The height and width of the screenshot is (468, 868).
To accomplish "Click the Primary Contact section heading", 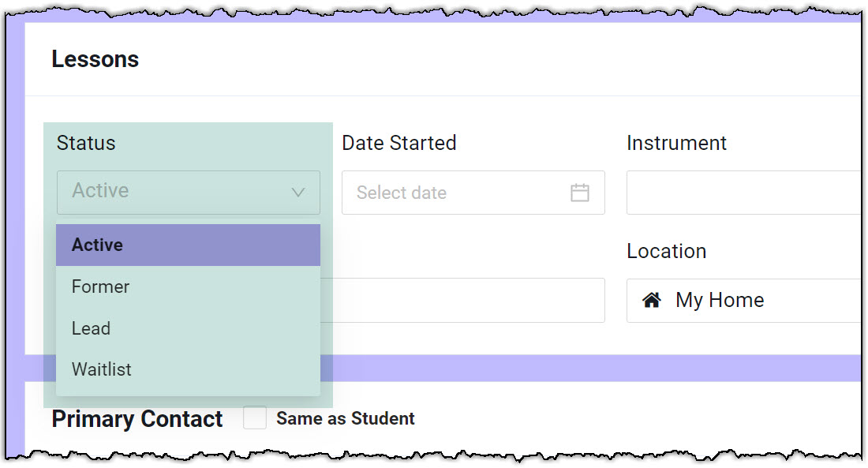I will 137,419.
